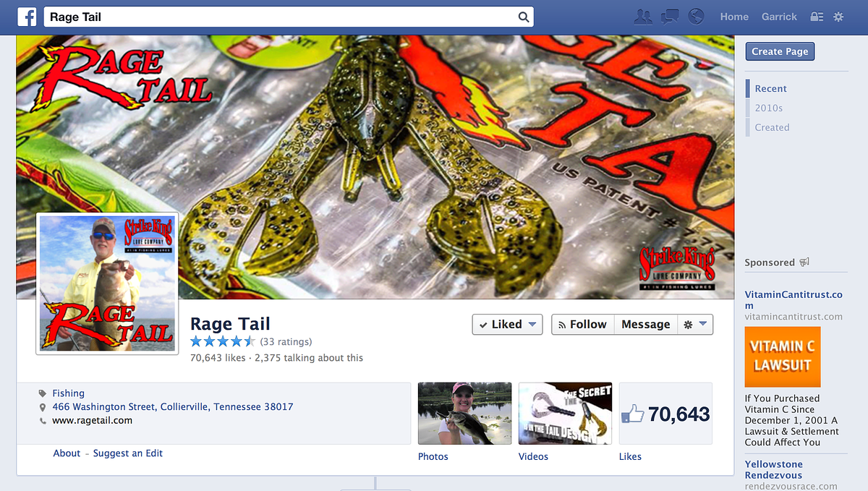Open friend requests icon

pos(642,17)
